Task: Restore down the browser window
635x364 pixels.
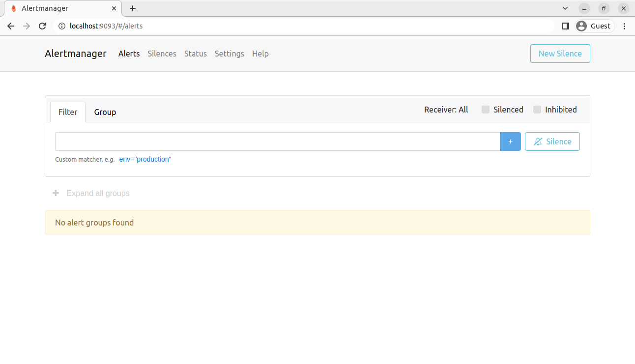Action: click(604, 8)
